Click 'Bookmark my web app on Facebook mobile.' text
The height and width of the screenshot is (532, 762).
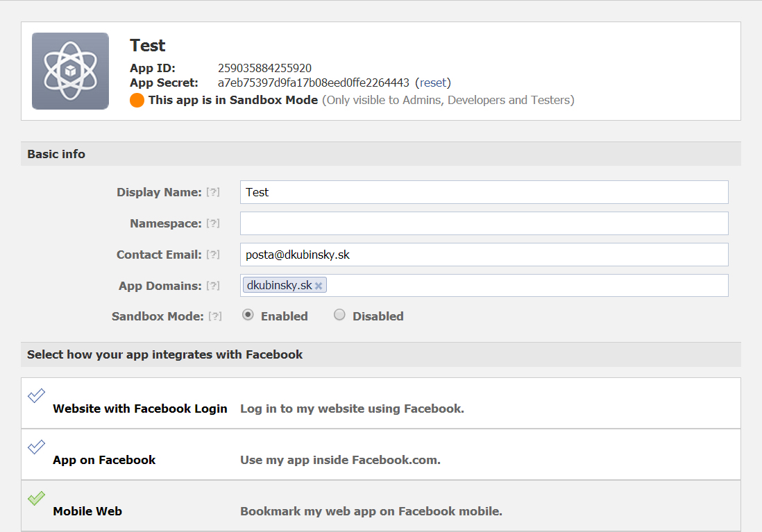(371, 511)
